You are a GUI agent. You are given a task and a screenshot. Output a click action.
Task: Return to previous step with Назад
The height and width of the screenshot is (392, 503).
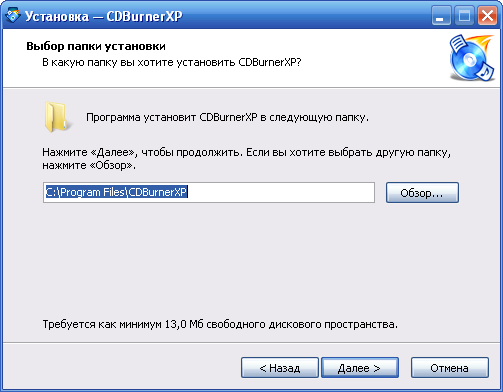280,368
